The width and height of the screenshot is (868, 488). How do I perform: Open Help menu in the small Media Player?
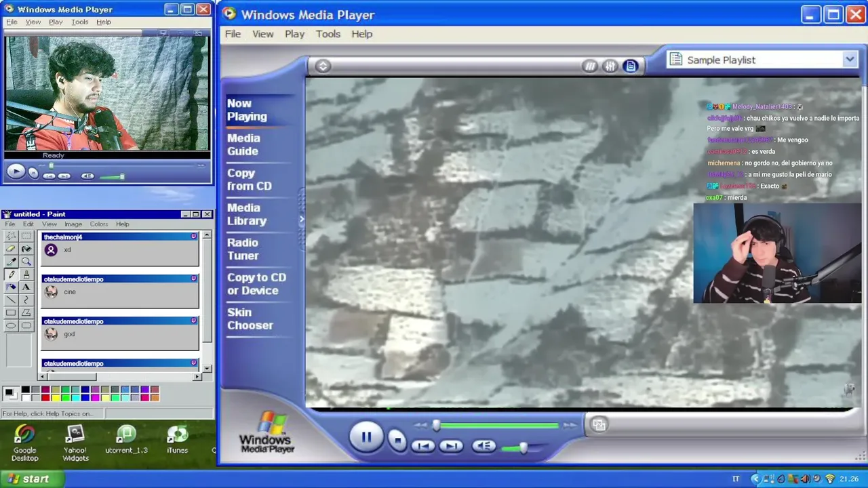[103, 22]
